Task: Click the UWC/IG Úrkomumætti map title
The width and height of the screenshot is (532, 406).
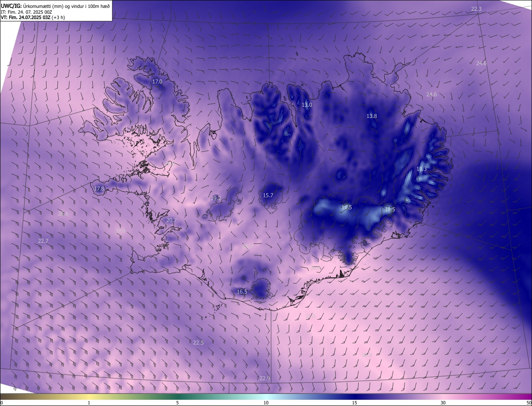Action: point(56,5)
